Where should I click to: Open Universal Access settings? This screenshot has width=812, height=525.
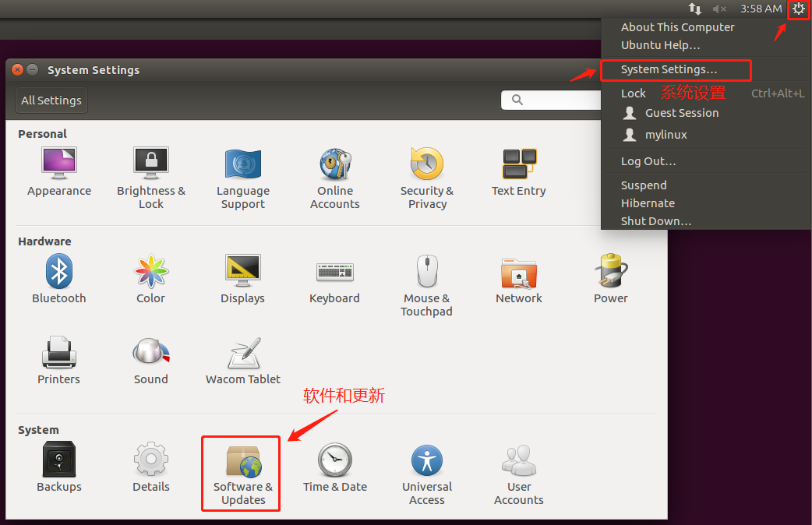click(427, 474)
